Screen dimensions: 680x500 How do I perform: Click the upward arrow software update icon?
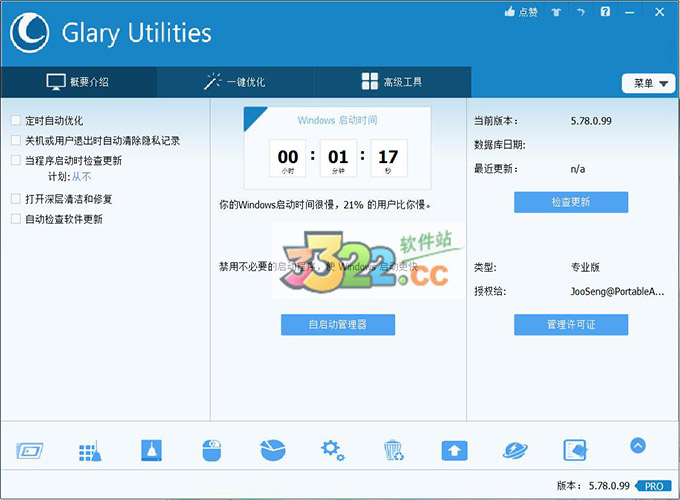click(x=454, y=451)
